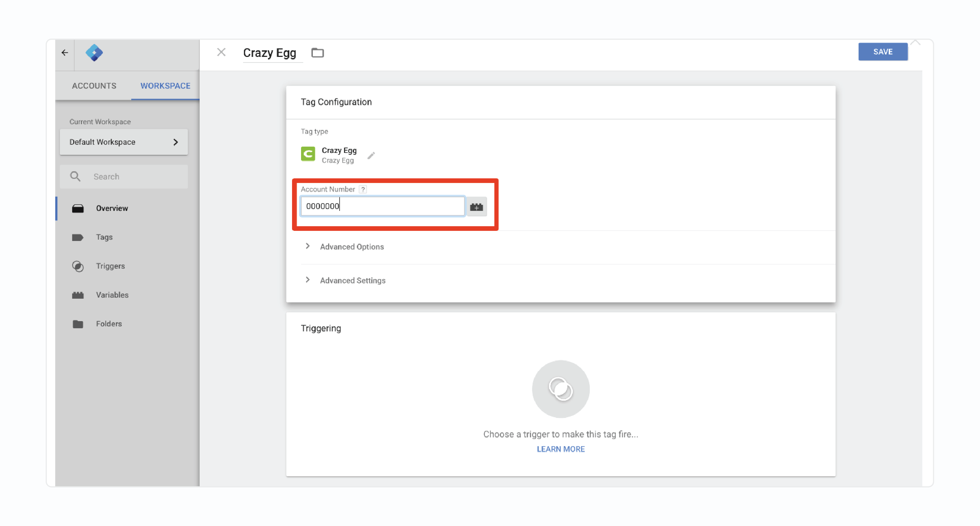Click the Overview sidebar icon
Viewport: 980px width, 526px height.
[x=78, y=208]
